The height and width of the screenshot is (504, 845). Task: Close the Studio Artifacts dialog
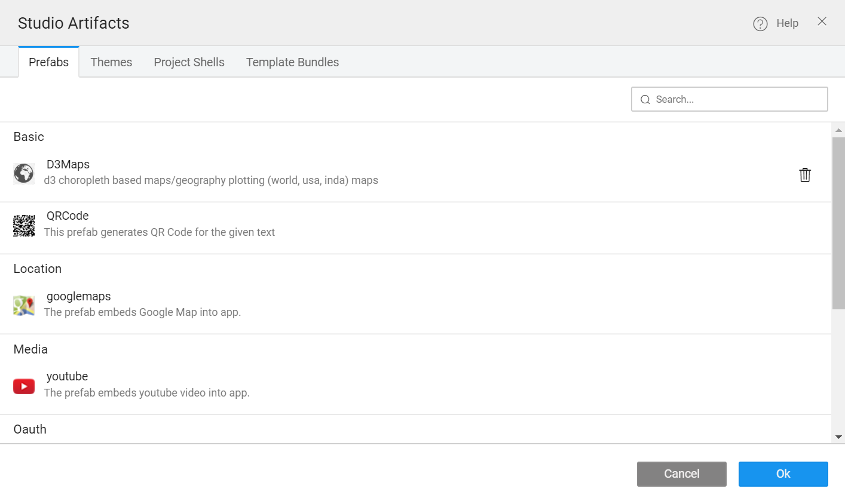tap(822, 21)
